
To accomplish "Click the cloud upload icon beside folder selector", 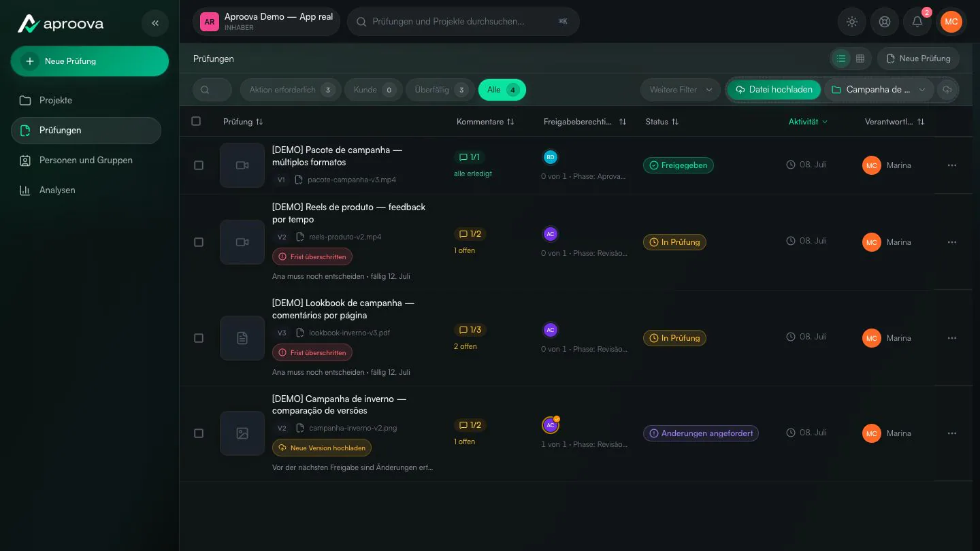I will 947,90.
